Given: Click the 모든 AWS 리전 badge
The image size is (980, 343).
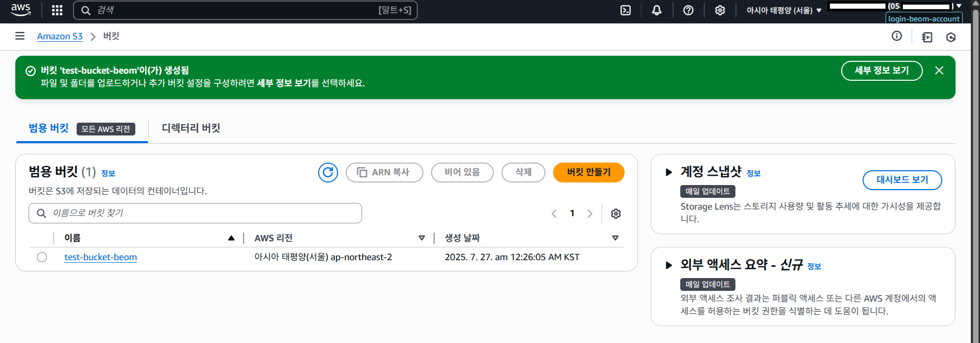Looking at the screenshot, I should click(x=106, y=129).
